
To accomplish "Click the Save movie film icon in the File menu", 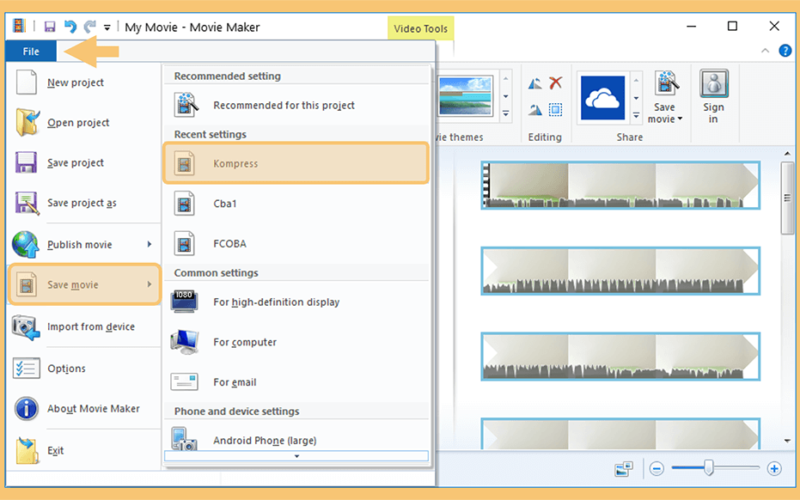I will tap(27, 285).
